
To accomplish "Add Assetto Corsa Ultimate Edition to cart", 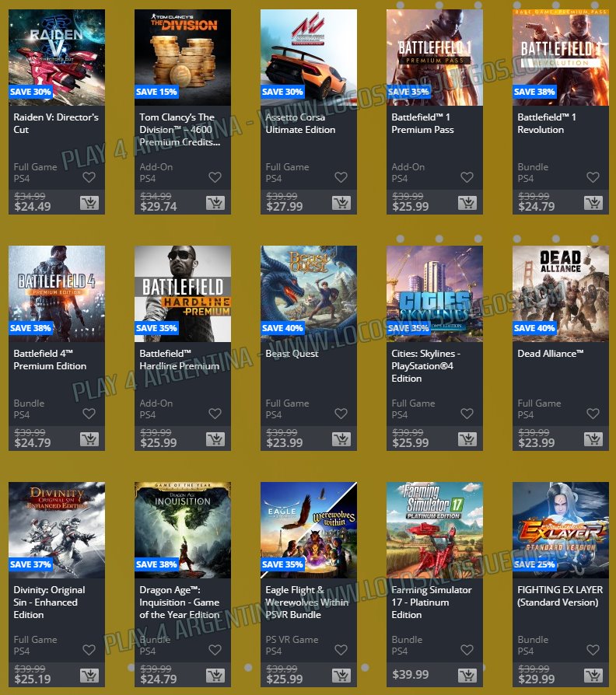I will 341,203.
